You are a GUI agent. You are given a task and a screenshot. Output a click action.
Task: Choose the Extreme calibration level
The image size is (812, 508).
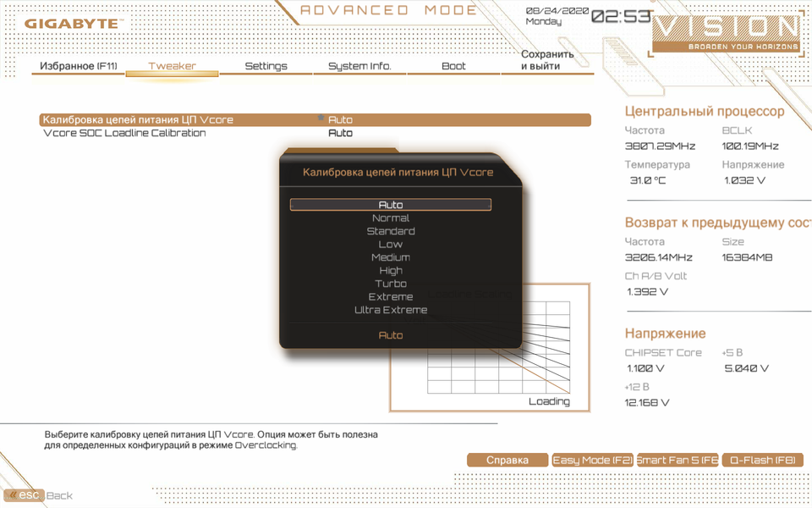coord(391,296)
